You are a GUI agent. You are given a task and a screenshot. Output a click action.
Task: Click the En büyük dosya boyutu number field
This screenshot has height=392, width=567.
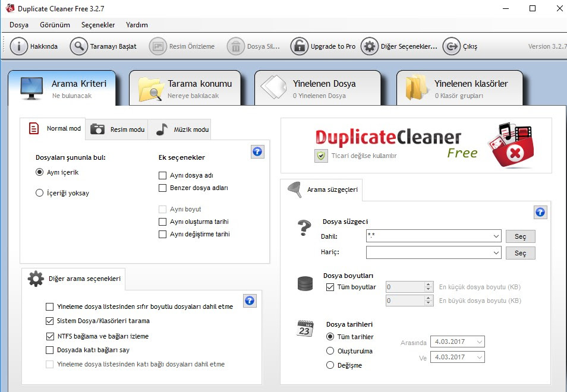pyautogui.click(x=405, y=301)
